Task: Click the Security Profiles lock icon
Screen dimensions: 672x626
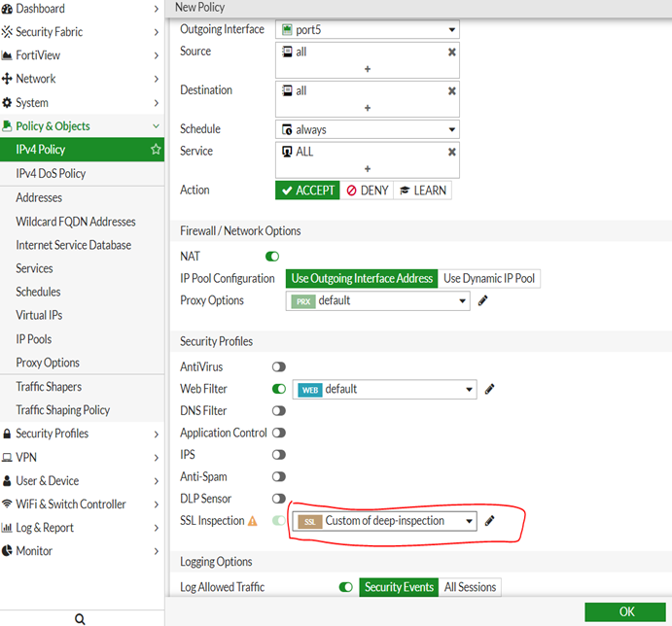Action: [x=7, y=434]
